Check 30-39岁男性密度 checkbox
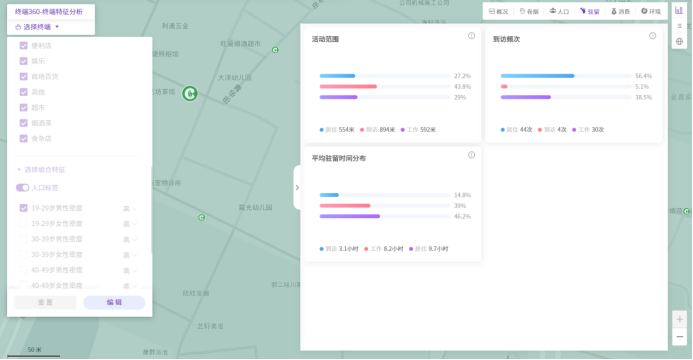Viewport: 693px width, 360px height. point(23,239)
